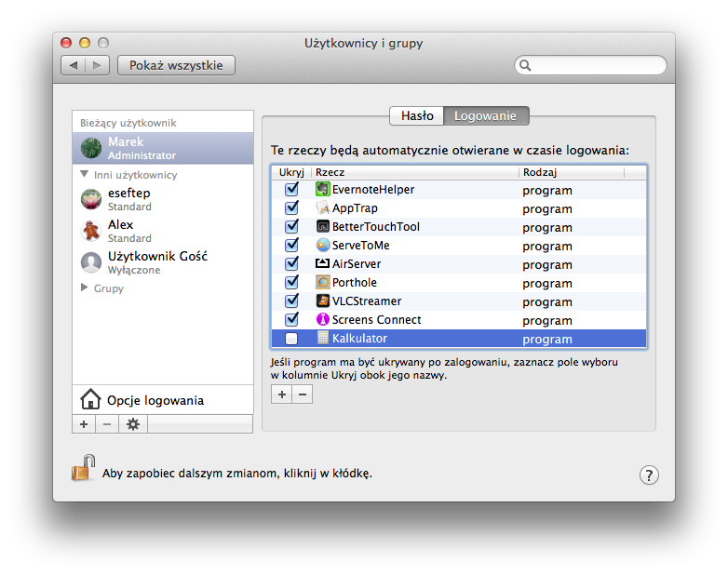Click 'program' type cell for Kalkulator
Viewport: 728px width, 575px height.
click(546, 340)
